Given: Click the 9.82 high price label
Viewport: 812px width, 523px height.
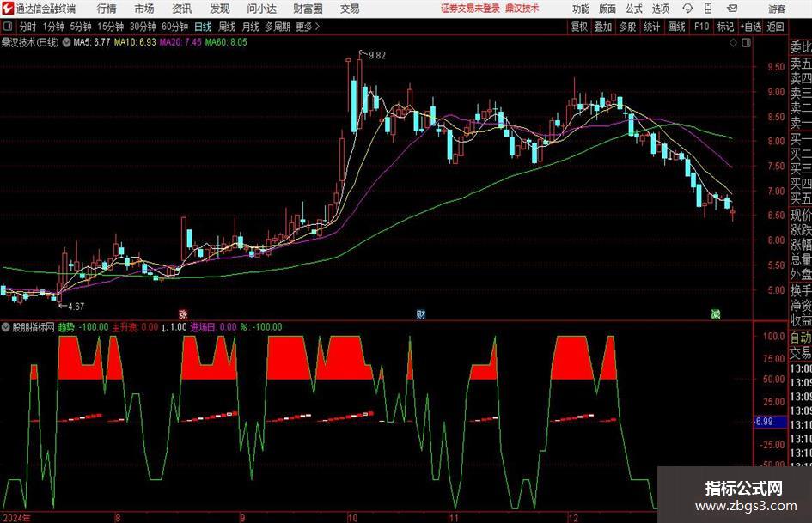Looking at the screenshot, I should click(x=377, y=56).
